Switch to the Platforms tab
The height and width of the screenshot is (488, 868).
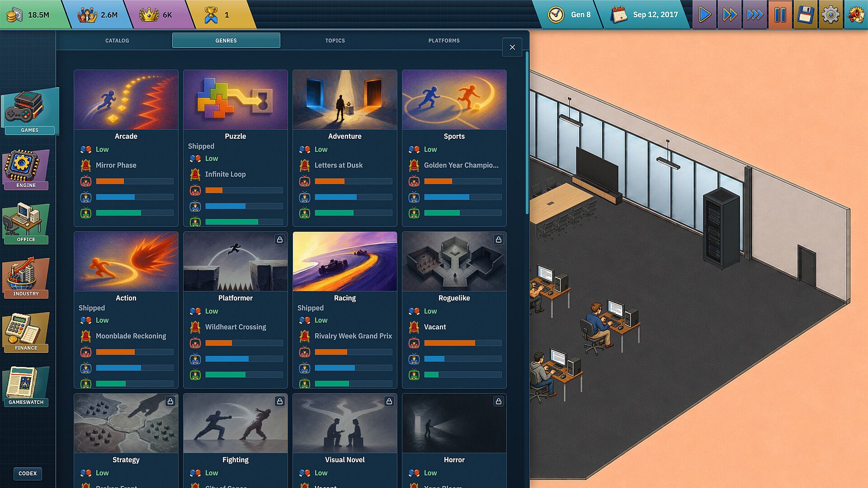pyautogui.click(x=444, y=41)
